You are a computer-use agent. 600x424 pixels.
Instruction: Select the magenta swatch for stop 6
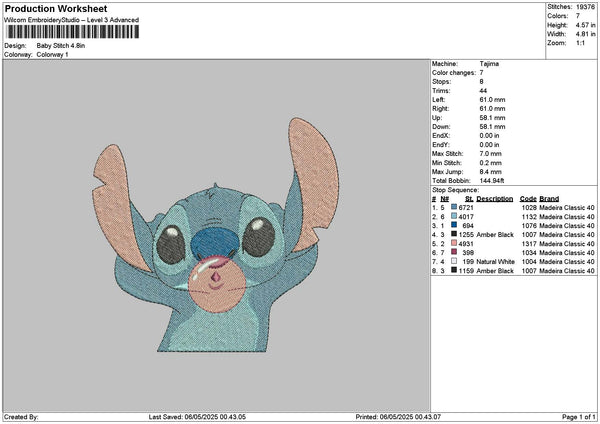(455, 252)
